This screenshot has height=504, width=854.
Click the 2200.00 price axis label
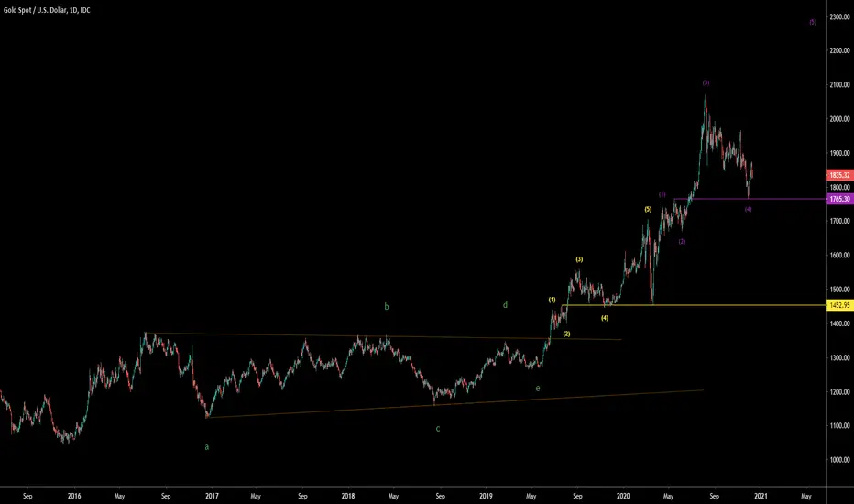840,50
